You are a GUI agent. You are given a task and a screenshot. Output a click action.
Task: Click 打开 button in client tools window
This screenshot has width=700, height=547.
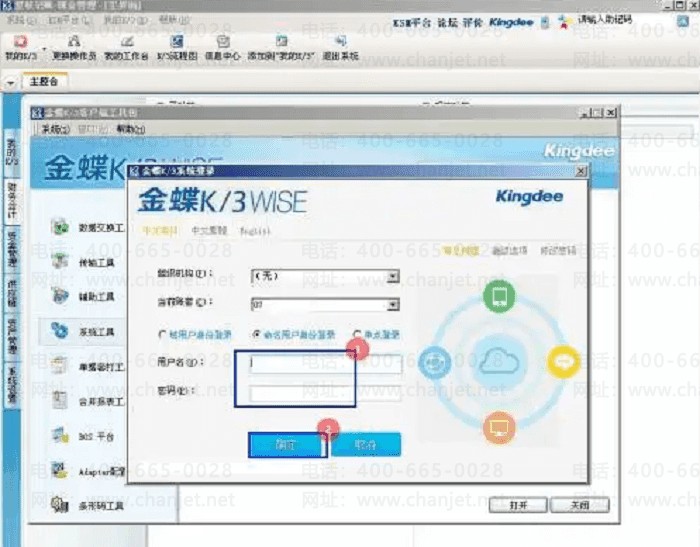518,505
